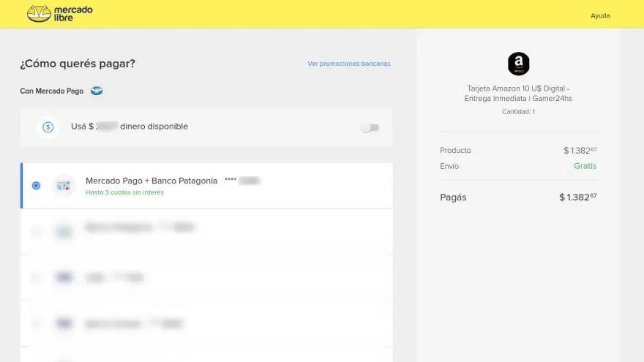The image size is (644, 362).
Task: Toggle the dinero disponible switch on
Action: click(x=370, y=128)
